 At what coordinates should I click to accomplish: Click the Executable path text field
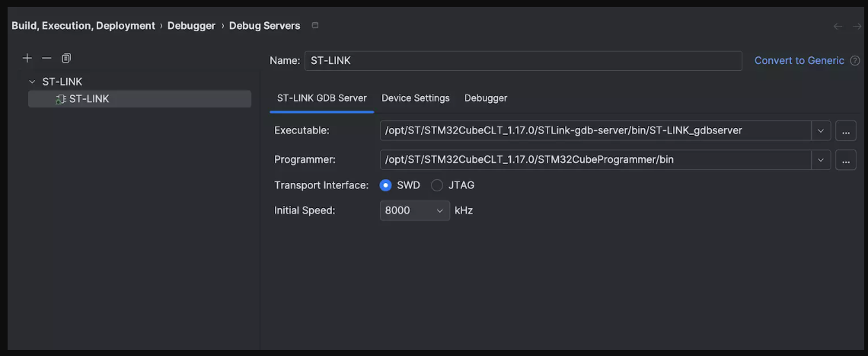pyautogui.click(x=595, y=131)
